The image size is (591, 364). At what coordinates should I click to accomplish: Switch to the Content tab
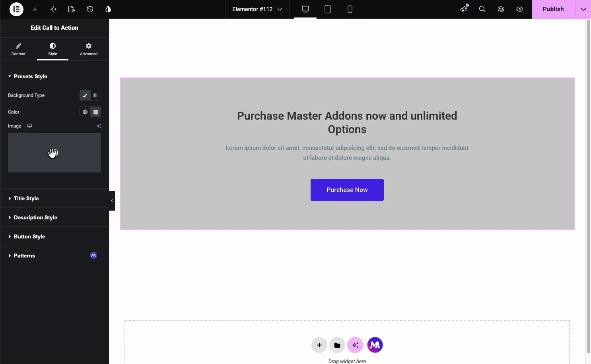pos(18,49)
